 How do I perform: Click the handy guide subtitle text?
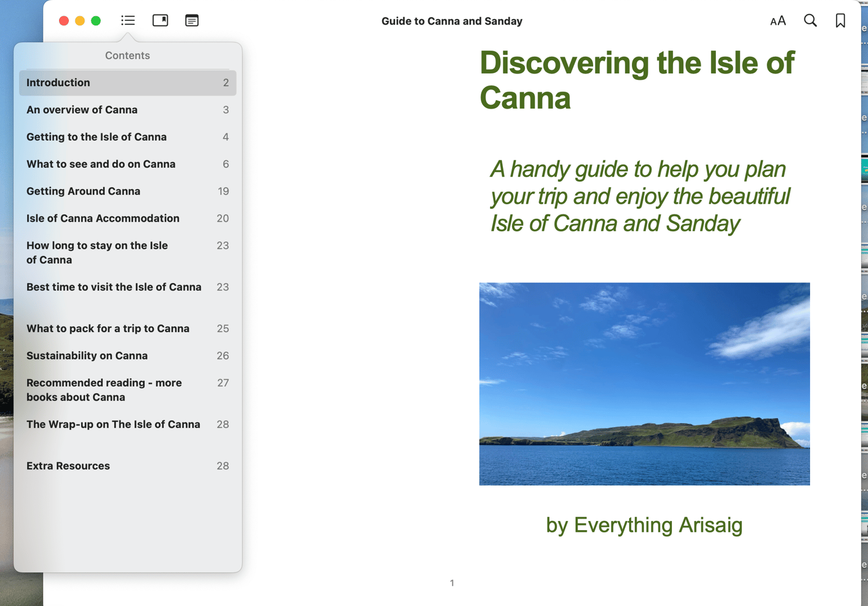point(640,196)
